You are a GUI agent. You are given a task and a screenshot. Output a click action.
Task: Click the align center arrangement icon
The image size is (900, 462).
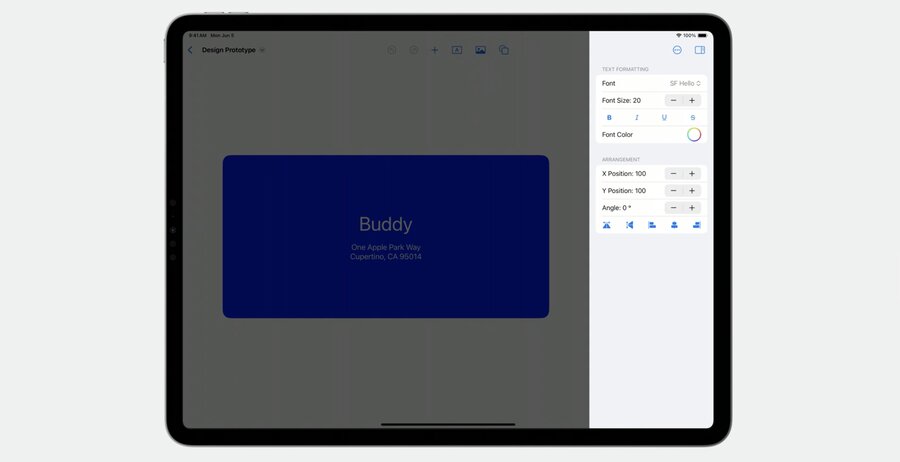[674, 225]
